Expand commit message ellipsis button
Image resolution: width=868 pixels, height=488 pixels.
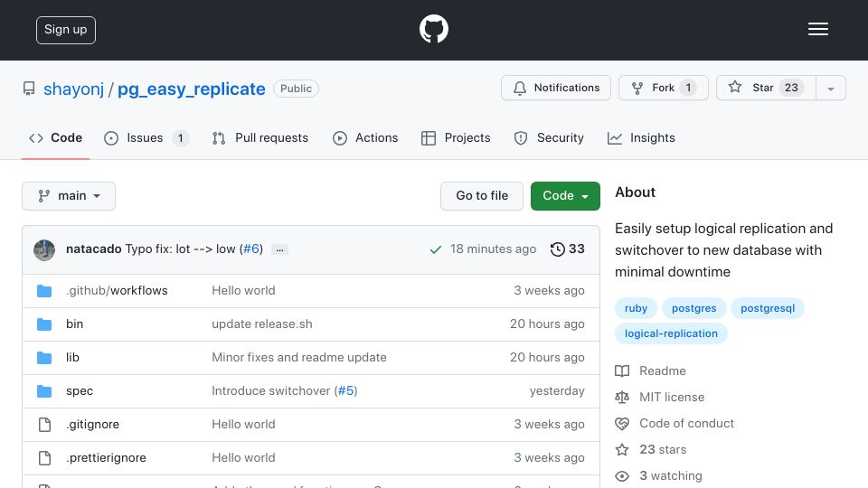(x=279, y=249)
